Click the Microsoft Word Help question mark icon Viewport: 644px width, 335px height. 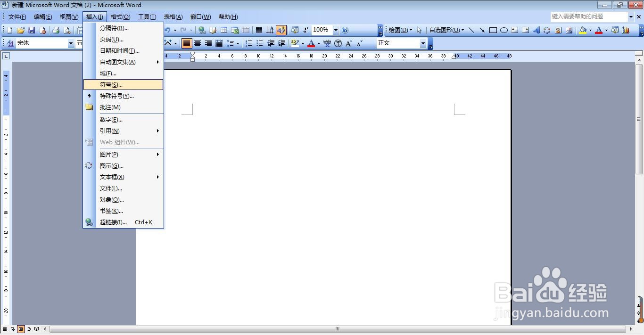tap(345, 30)
